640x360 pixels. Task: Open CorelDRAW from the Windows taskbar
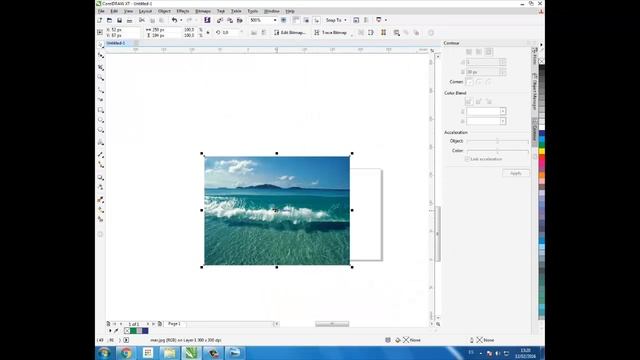click(192, 353)
